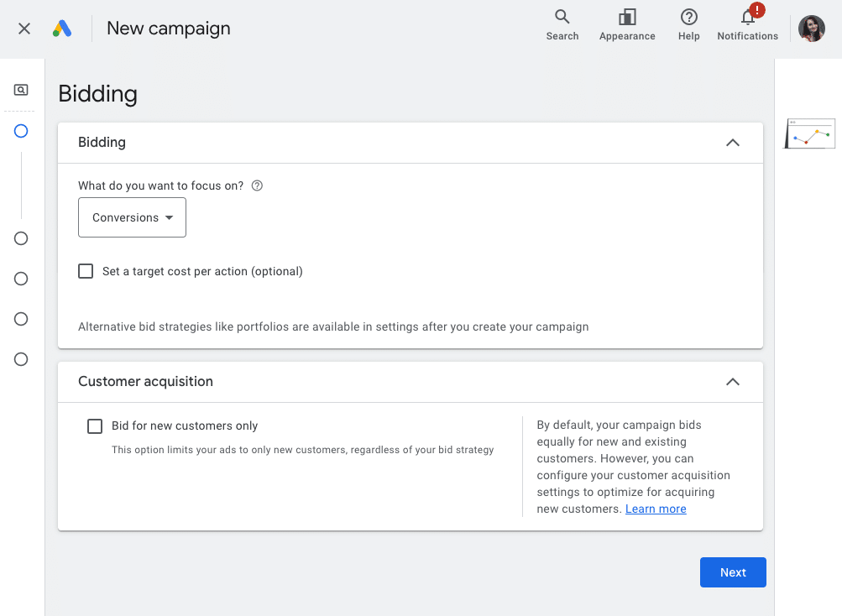Click the alternative bid strategies note
Viewport: 842px width, 616px height.
click(x=333, y=327)
